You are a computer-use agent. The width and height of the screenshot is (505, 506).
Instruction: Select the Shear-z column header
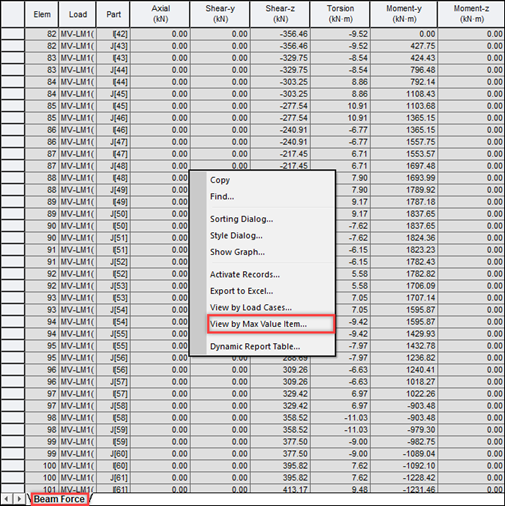pyautogui.click(x=280, y=14)
